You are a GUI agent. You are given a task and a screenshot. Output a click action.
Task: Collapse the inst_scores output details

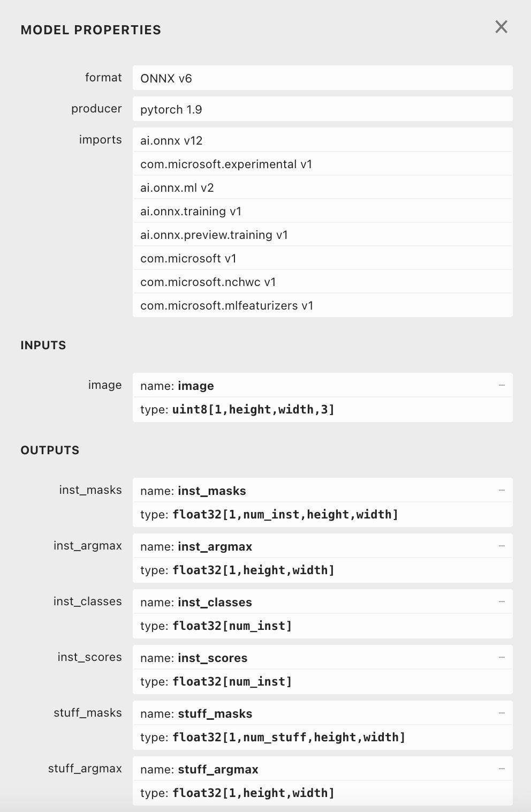tap(501, 657)
